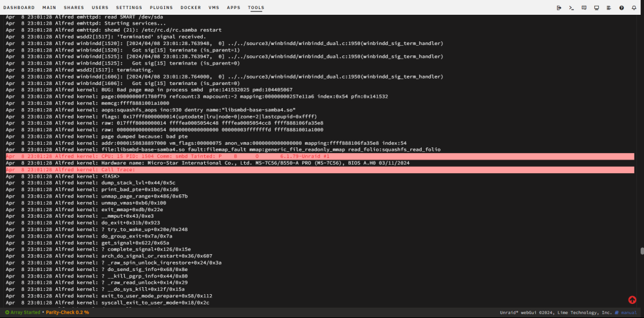Click the highlighted 'Call Trace:' log line
This screenshot has height=318, width=644.
tap(319, 170)
